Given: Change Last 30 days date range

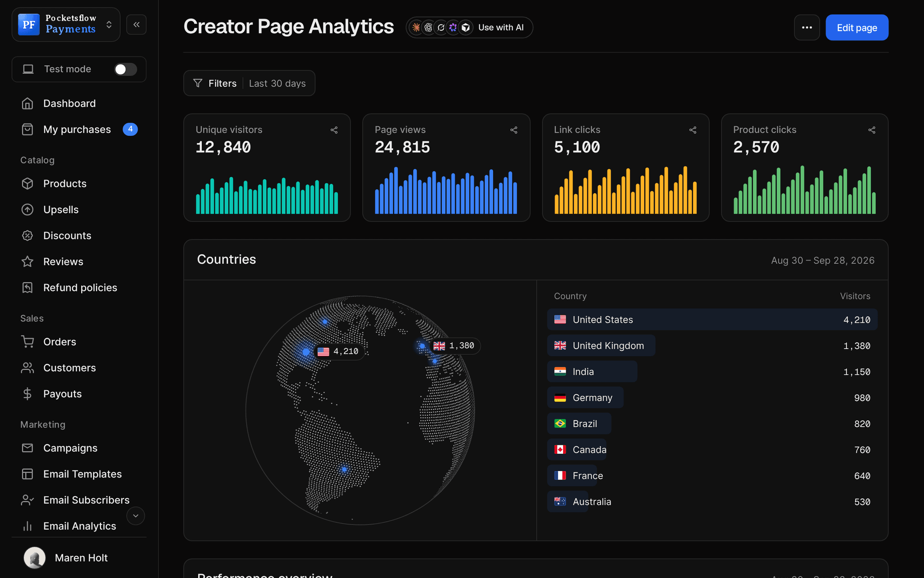Looking at the screenshot, I should (277, 84).
